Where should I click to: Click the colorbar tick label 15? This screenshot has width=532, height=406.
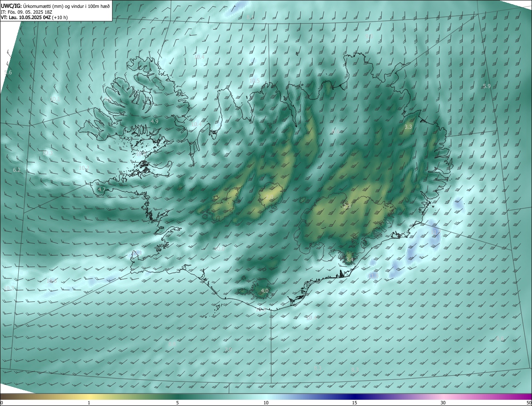[355, 403]
